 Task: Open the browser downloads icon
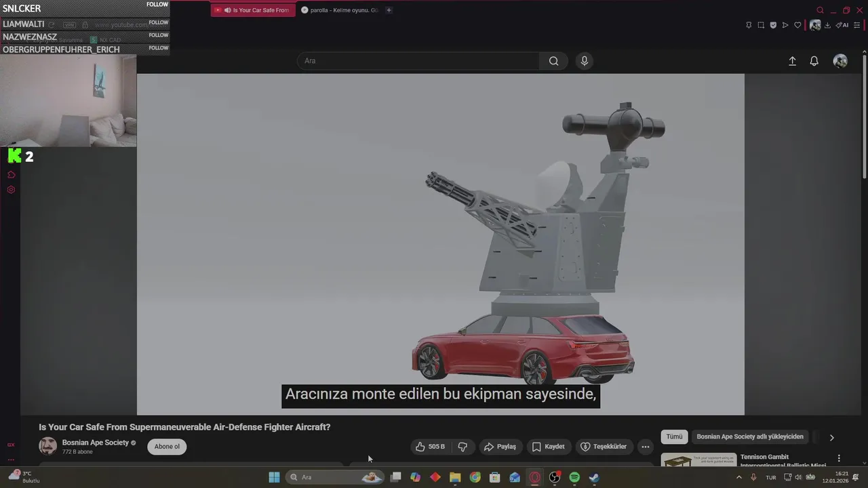coord(827,25)
